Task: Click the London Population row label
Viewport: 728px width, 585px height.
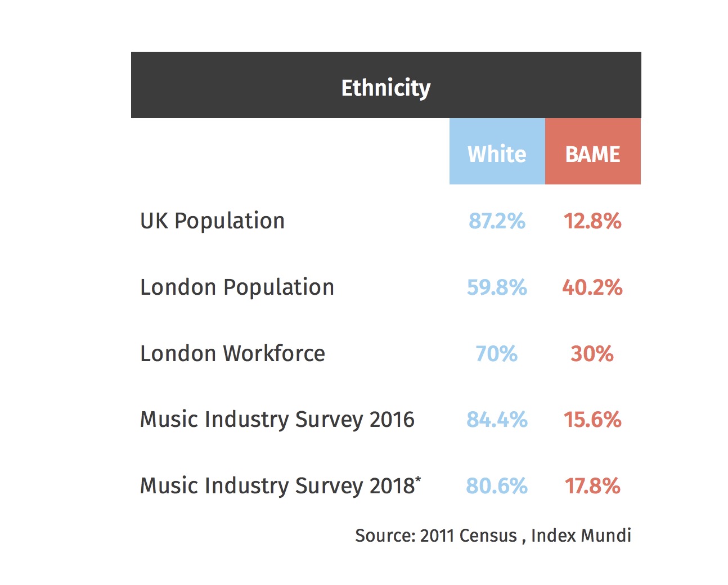Action: coord(237,287)
